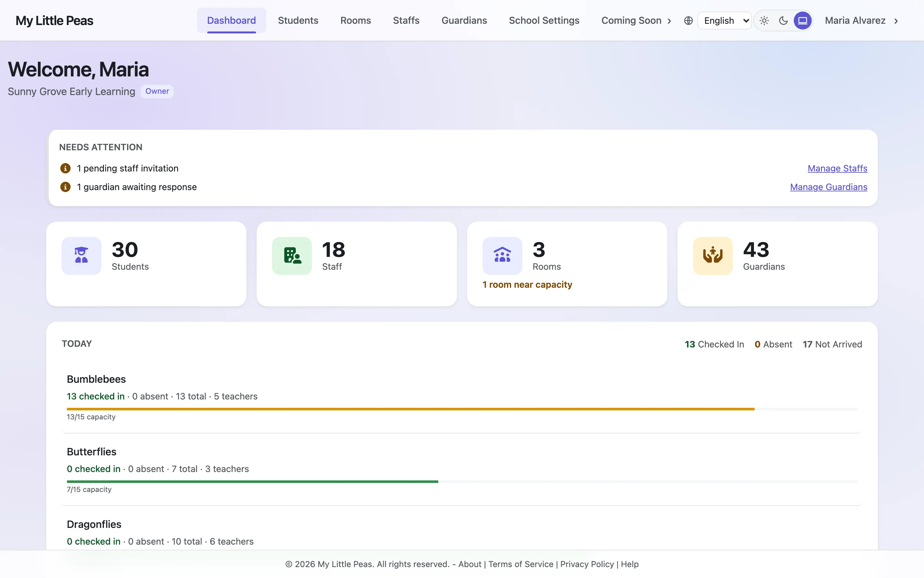The width and height of the screenshot is (924, 578).
Task: Open Terms of Service link
Action: 521,564
